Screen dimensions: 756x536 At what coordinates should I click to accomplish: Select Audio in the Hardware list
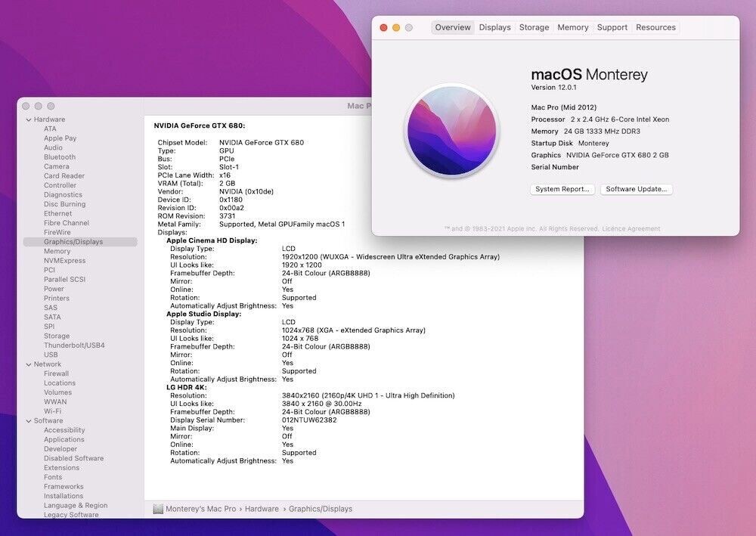[x=53, y=147]
